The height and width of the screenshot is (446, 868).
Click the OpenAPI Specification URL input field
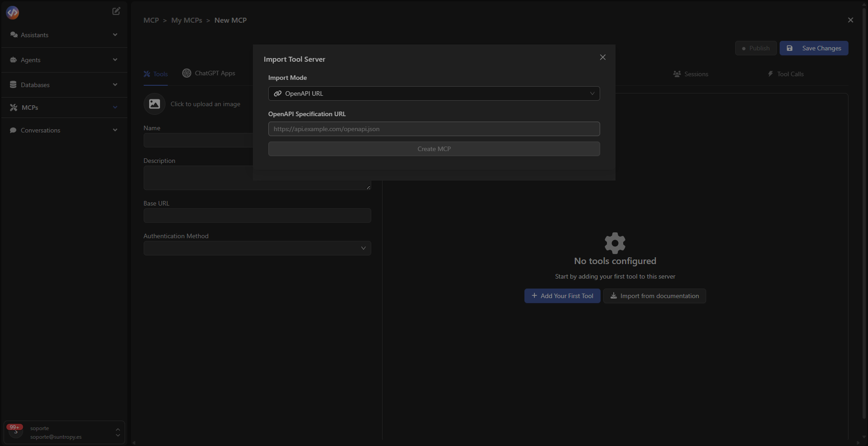(434, 129)
